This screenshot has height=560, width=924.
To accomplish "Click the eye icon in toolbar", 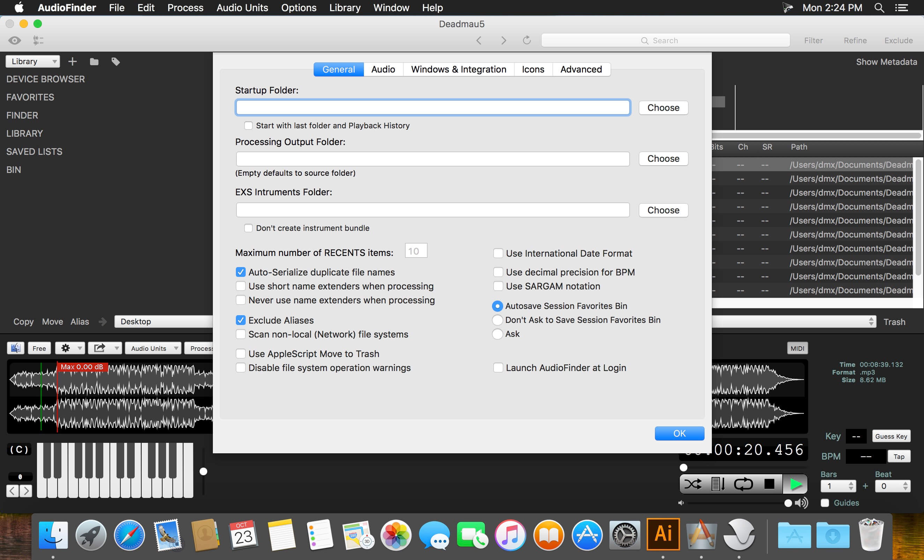I will (x=15, y=40).
